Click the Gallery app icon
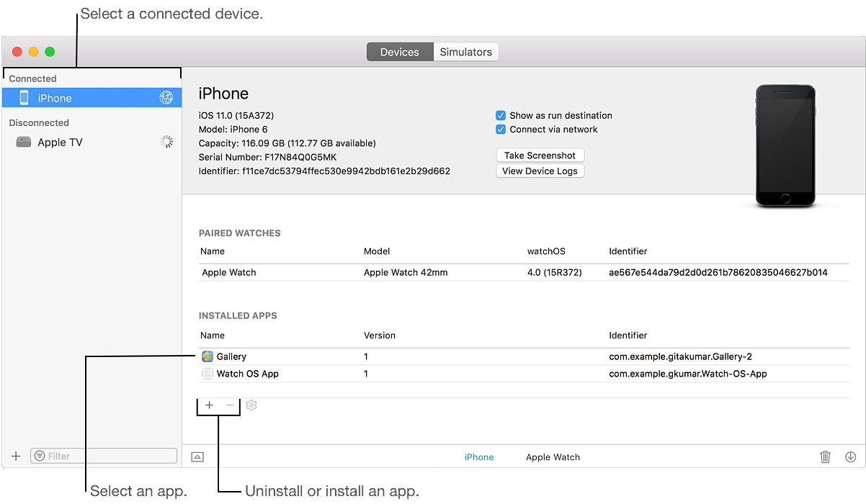The width and height of the screenshot is (866, 504). (207, 356)
